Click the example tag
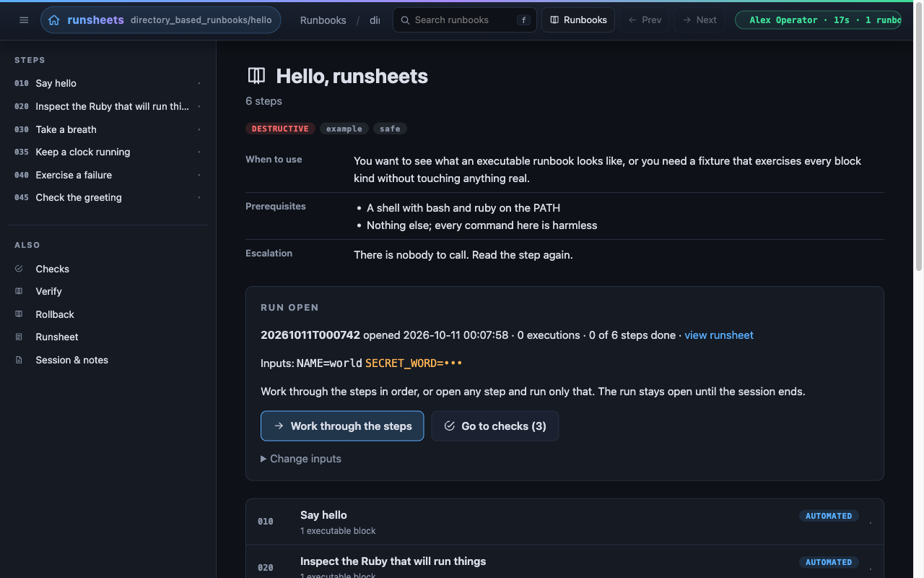924x578 pixels. (344, 129)
